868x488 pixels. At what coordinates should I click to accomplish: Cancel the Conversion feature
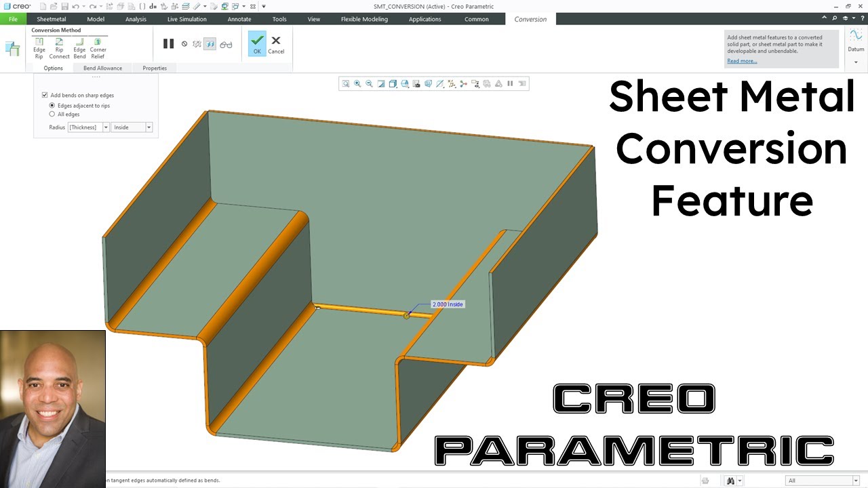click(x=276, y=44)
